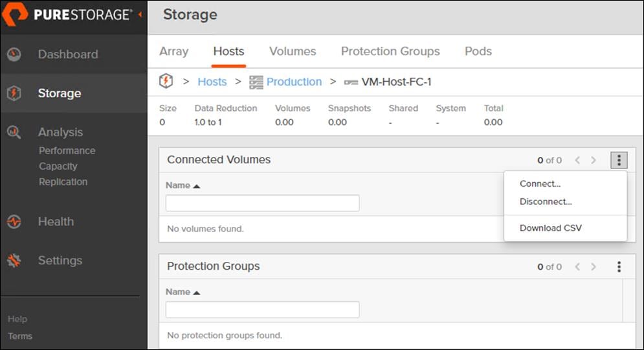Click the Terms link
This screenshot has height=350, width=644.
click(19, 336)
